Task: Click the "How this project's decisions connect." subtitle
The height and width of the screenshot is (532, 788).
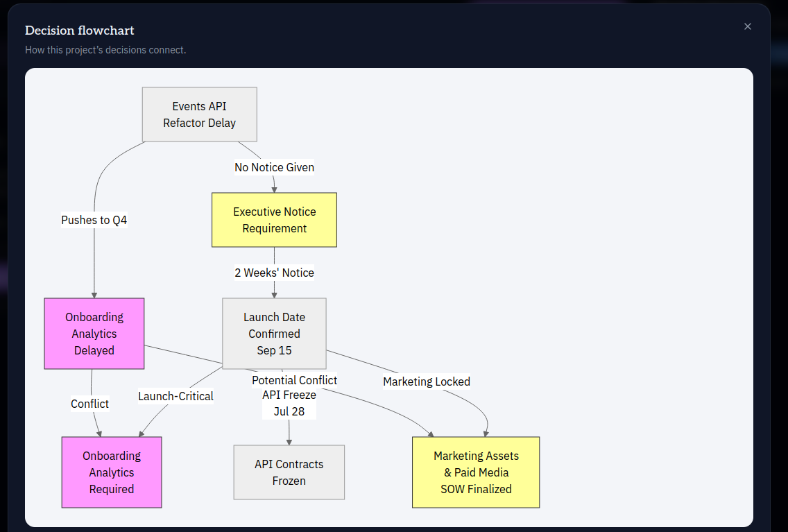Action: (x=105, y=50)
